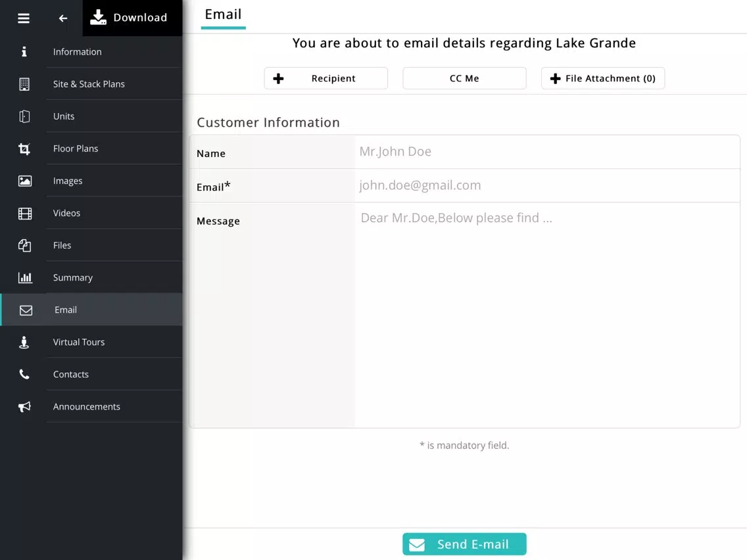Click the Floor Plans crop icon

(x=24, y=149)
